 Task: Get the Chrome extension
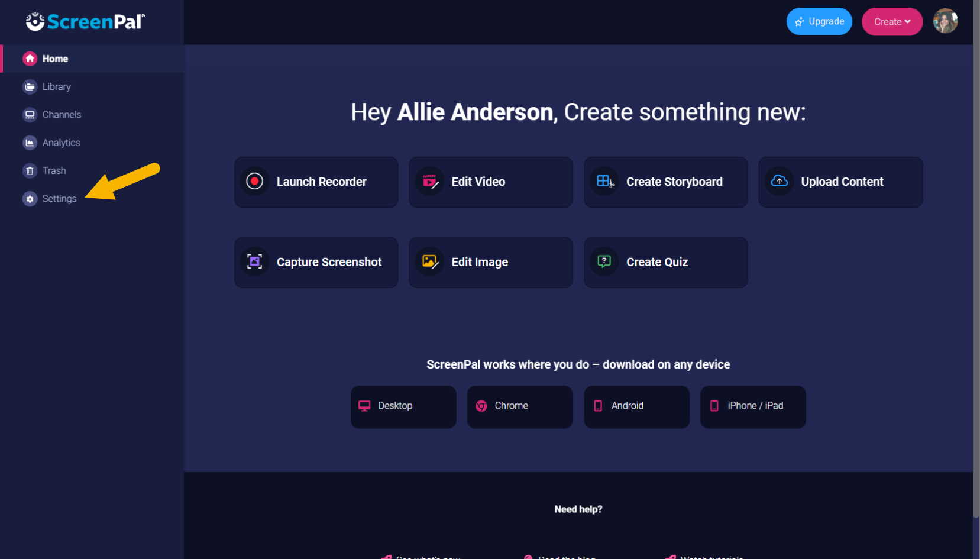519,406
